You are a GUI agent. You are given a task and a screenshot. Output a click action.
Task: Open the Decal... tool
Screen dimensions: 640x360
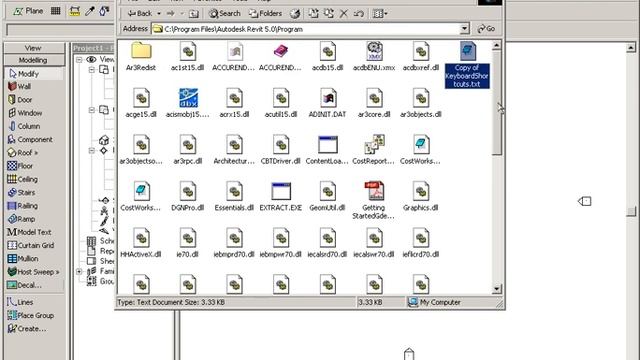pos(24,285)
